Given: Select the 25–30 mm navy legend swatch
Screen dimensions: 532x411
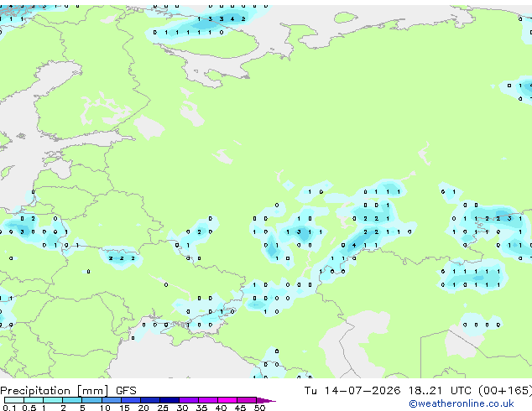Looking at the screenshot, I should (x=169, y=400).
